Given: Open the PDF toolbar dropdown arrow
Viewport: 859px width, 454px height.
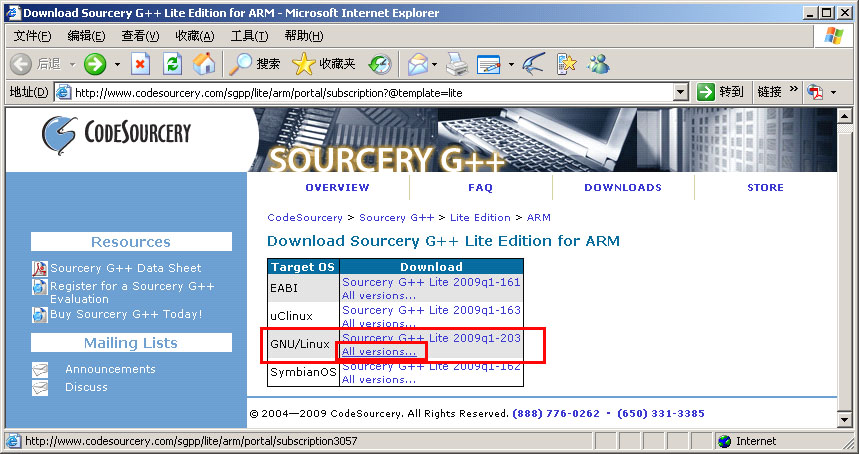Looking at the screenshot, I should (x=833, y=93).
